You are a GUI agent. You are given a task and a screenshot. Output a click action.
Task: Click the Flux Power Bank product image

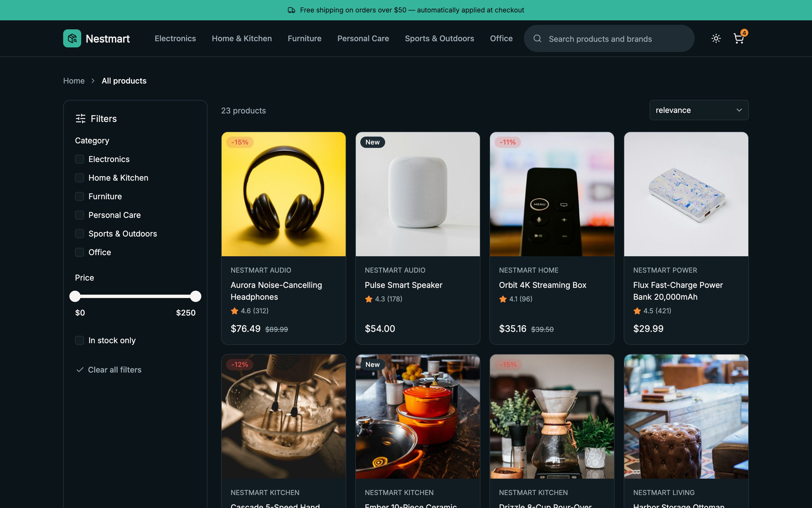click(x=686, y=194)
